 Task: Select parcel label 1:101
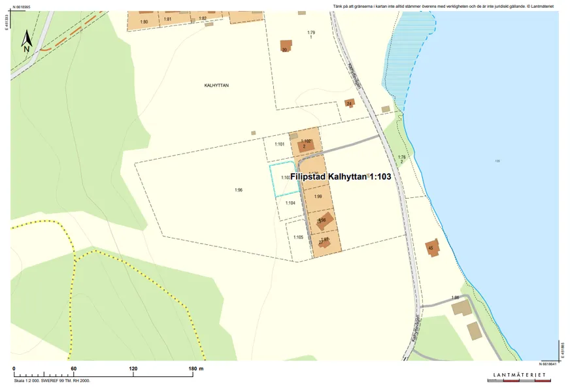(x=279, y=144)
